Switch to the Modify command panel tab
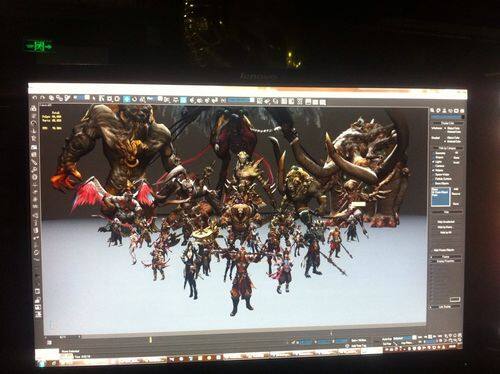500x374 pixels. click(439, 110)
